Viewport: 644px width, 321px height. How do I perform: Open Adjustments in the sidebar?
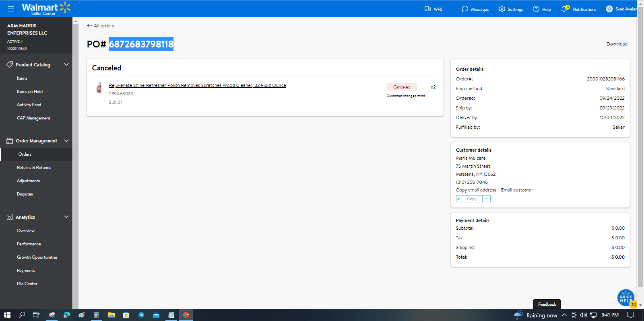28,181
